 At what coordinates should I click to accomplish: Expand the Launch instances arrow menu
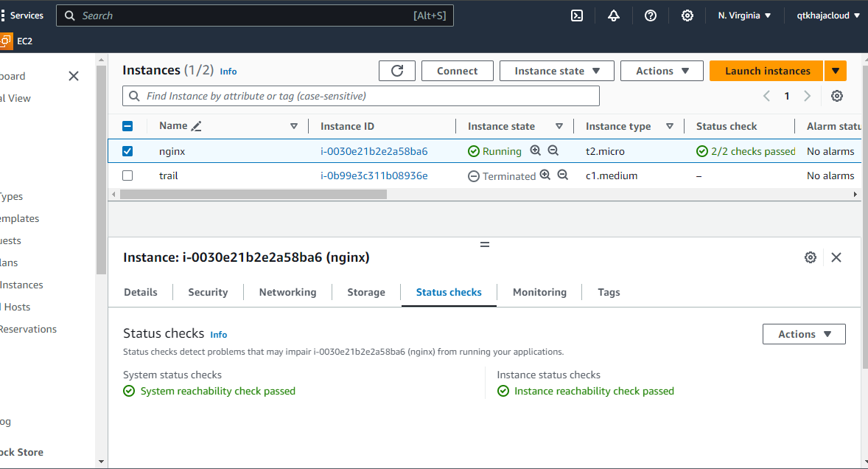[836, 71]
